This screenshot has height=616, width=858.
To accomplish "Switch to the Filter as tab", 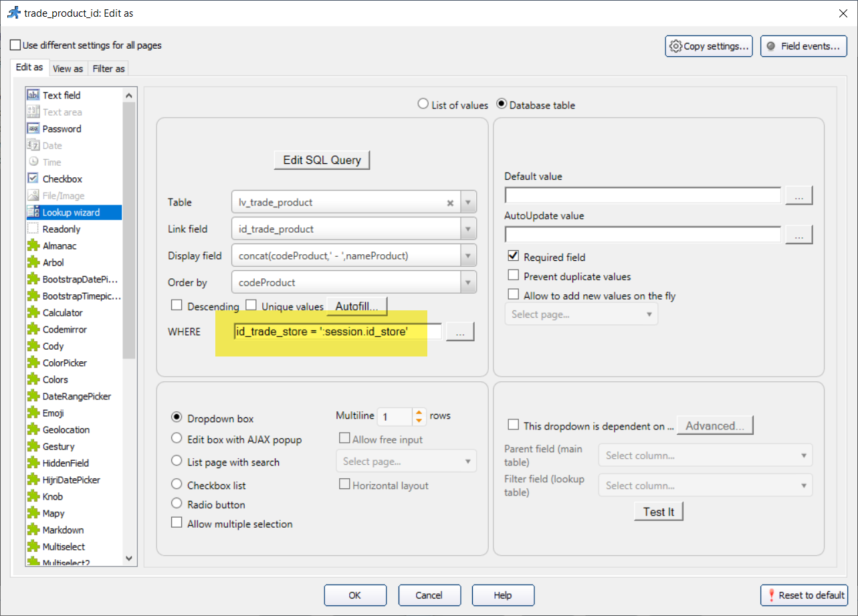I will click(x=108, y=68).
